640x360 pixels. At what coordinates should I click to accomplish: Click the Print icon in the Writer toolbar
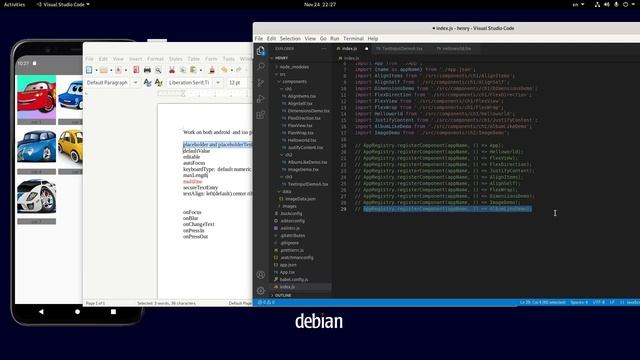click(147, 70)
